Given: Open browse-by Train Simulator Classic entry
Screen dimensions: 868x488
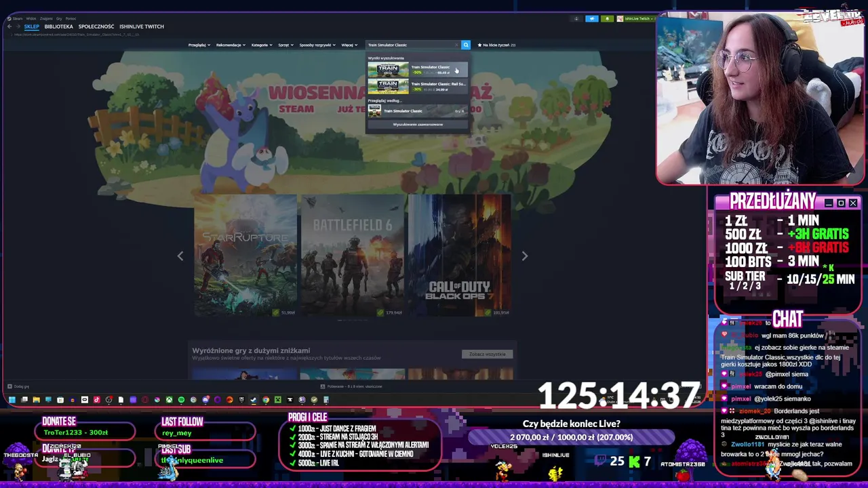Looking at the screenshot, I should pos(417,111).
